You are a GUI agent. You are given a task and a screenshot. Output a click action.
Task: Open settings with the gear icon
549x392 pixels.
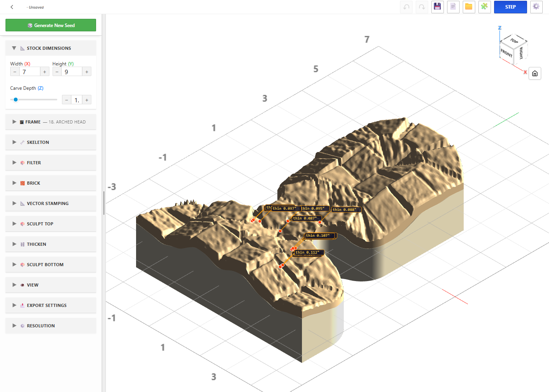click(x=536, y=7)
